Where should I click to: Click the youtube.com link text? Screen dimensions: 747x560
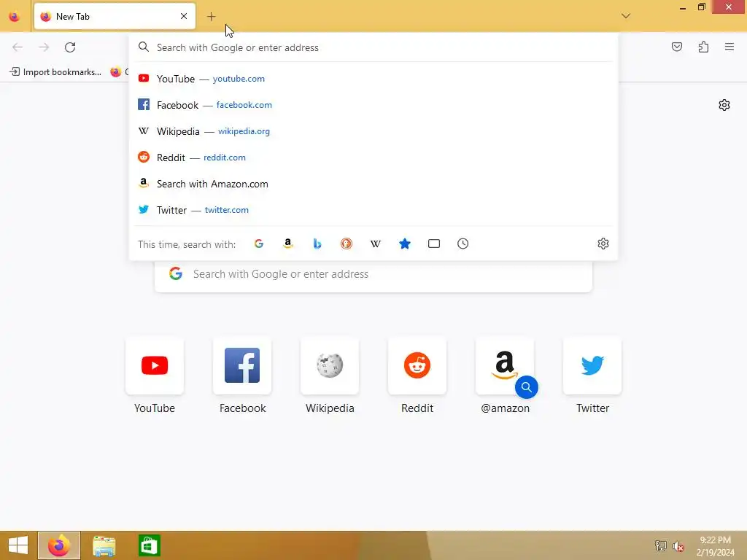pos(239,79)
